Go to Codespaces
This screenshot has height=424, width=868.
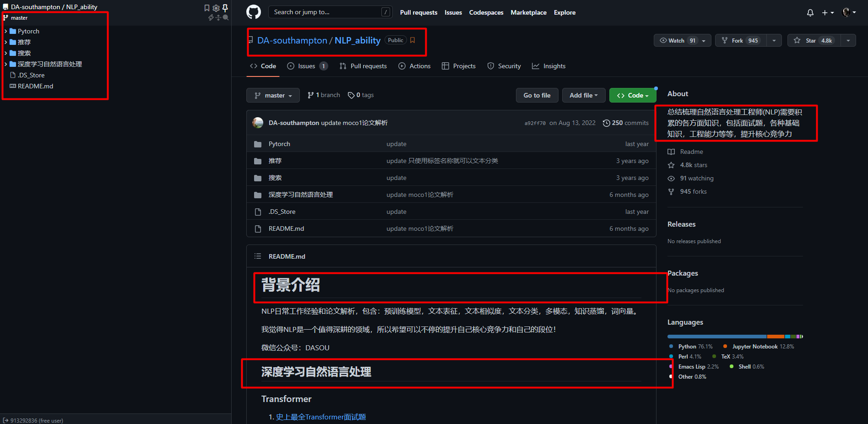[x=486, y=12]
